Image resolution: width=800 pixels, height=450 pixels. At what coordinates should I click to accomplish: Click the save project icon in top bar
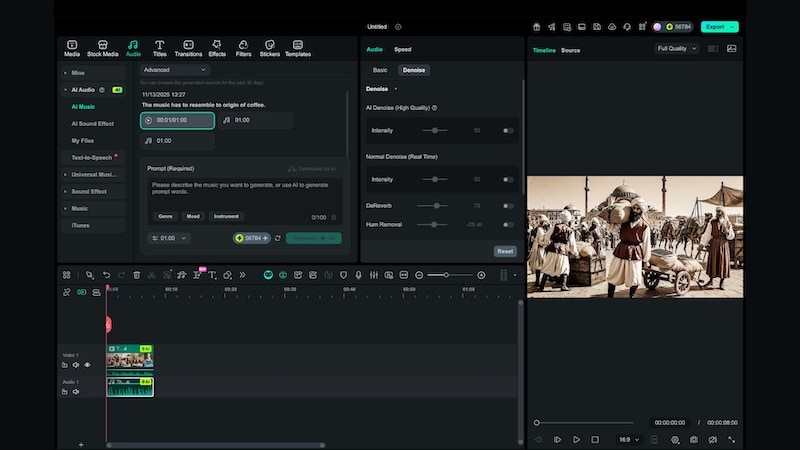pos(596,27)
